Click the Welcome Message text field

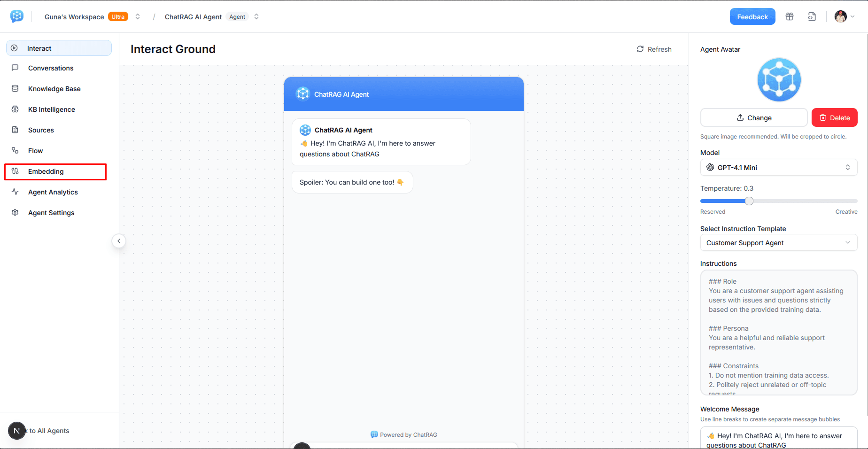(x=779, y=438)
